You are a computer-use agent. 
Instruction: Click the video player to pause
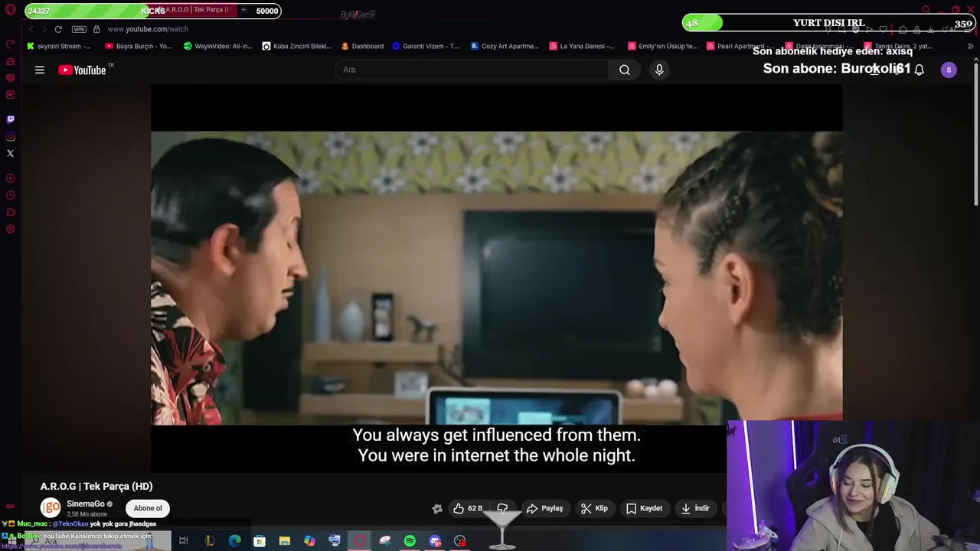(496, 278)
